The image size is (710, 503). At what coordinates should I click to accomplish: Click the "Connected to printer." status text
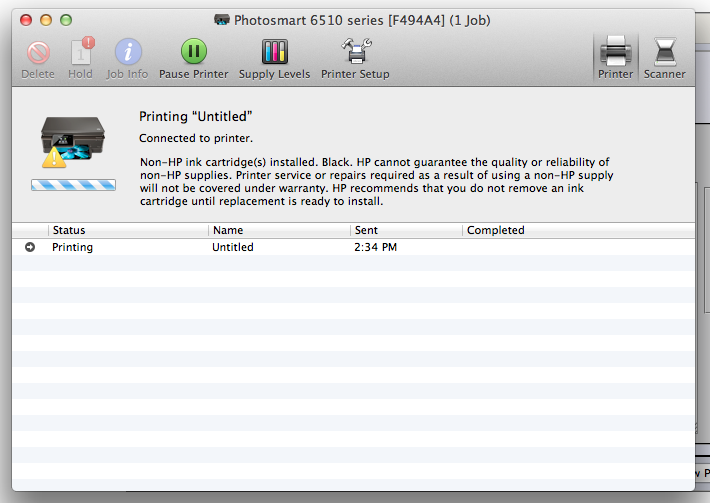click(196, 138)
